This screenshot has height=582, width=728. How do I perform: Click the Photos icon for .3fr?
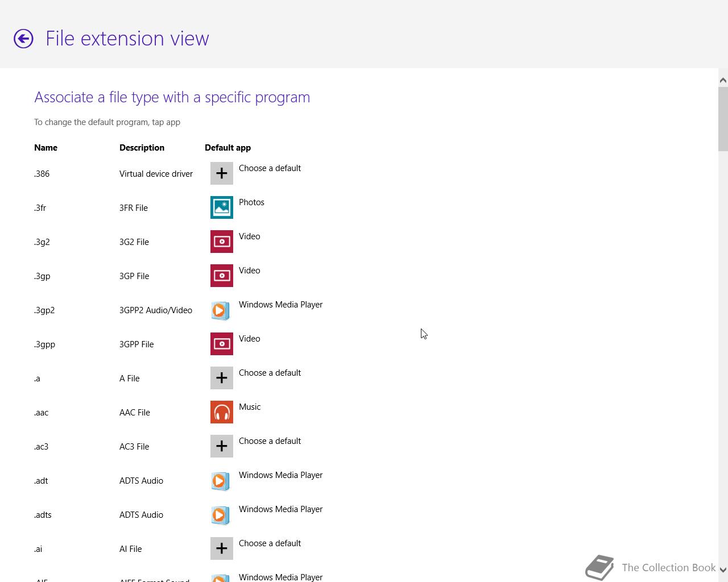(x=222, y=207)
